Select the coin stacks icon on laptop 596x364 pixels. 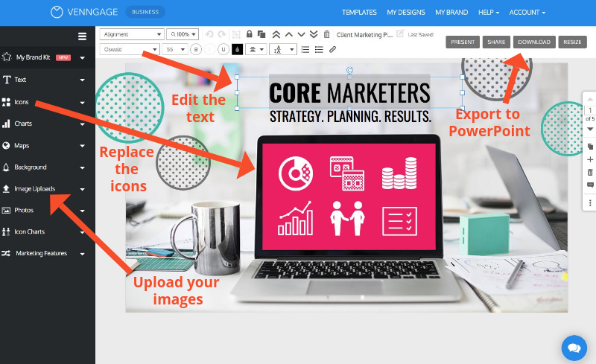[399, 173]
